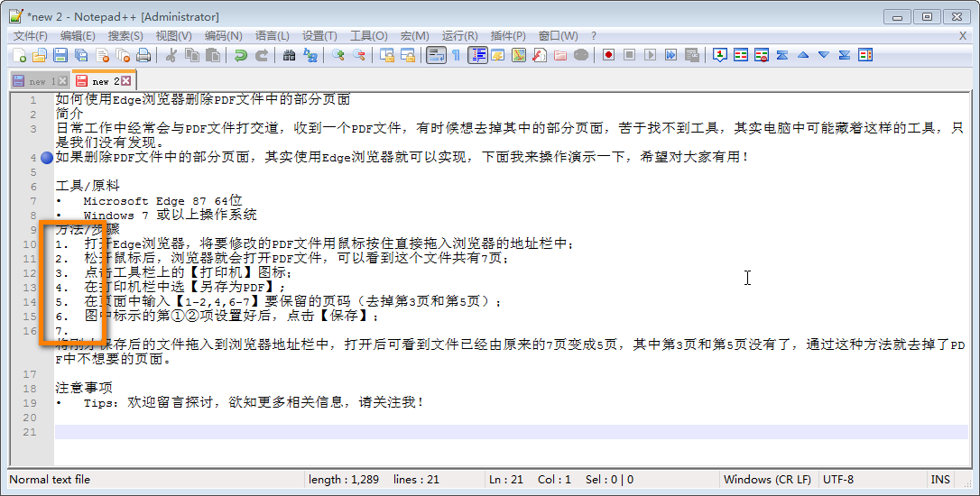Open the ? help menu

click(593, 35)
